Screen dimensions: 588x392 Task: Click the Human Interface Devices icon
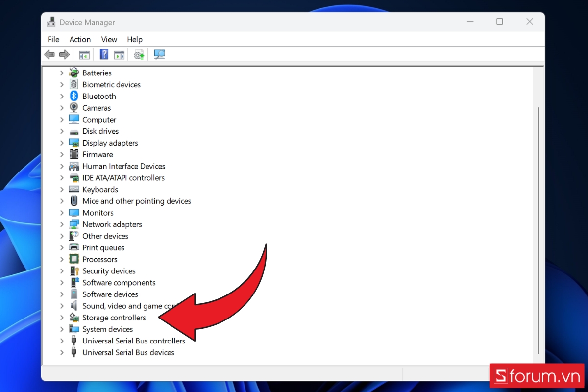[74, 166]
